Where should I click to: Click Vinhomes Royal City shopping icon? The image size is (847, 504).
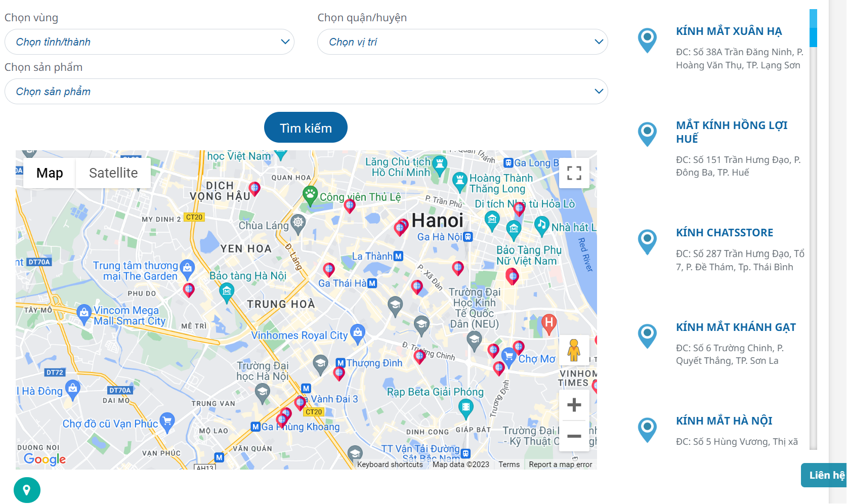(x=358, y=333)
